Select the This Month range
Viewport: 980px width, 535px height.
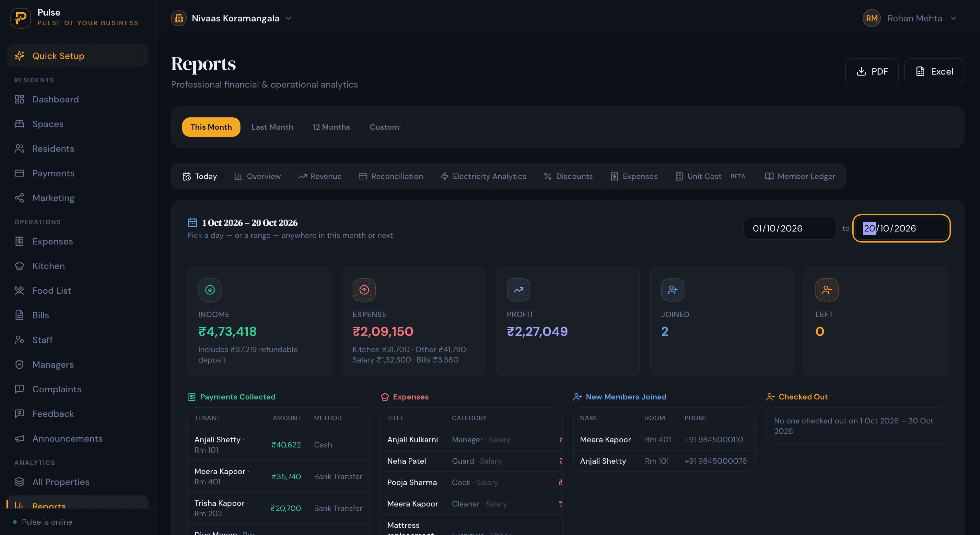[211, 127]
